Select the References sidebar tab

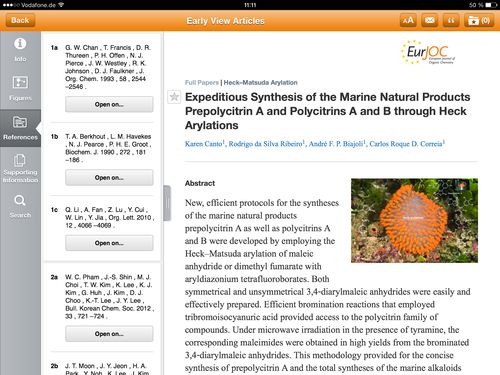pyautogui.click(x=20, y=128)
